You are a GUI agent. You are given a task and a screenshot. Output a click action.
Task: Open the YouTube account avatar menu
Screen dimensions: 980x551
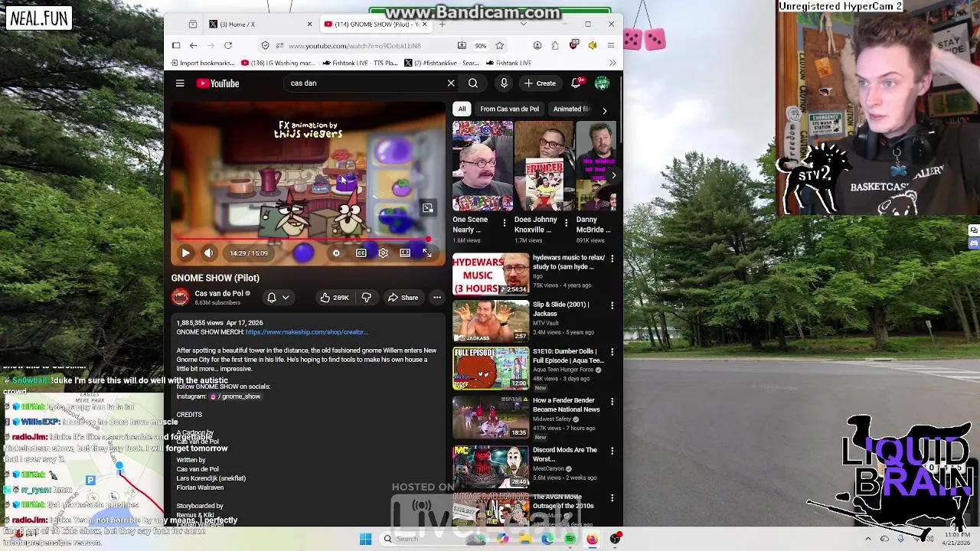click(x=602, y=83)
